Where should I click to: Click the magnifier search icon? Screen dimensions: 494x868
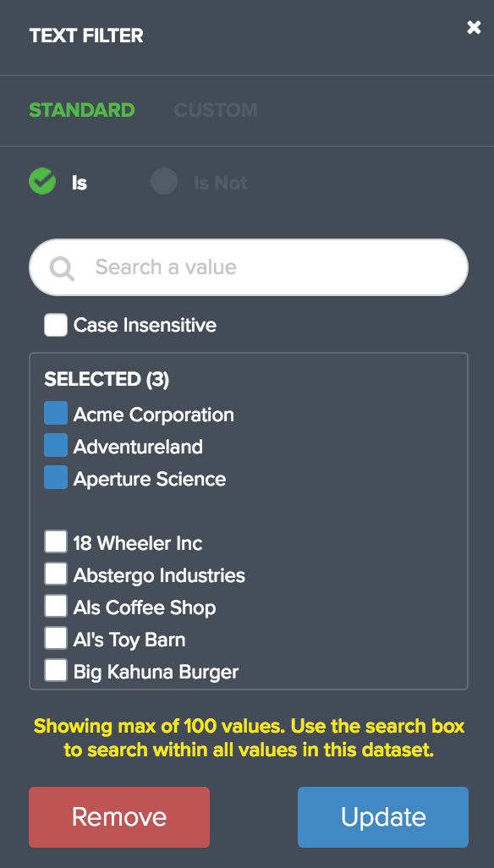click(62, 268)
